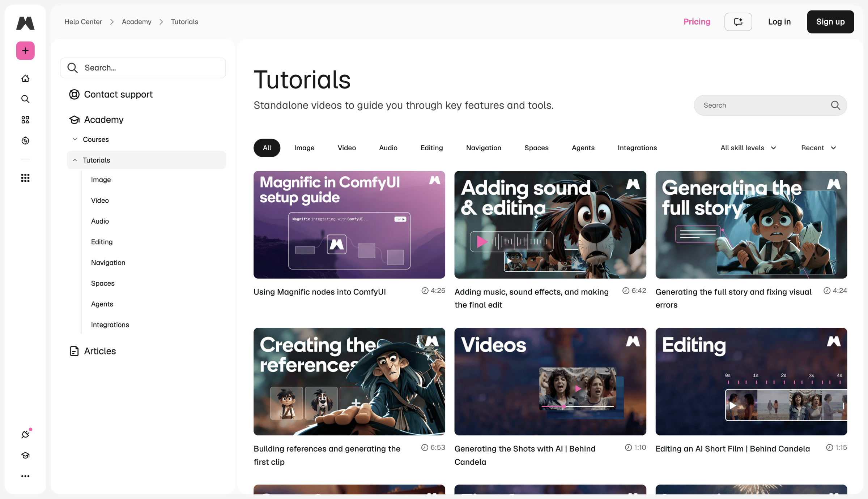
Task: Open the Contact support link
Action: [x=118, y=94]
